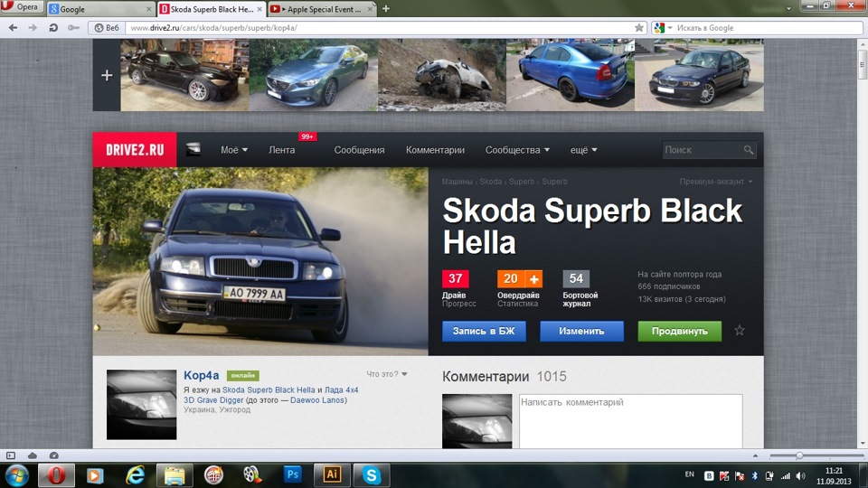Open a new tab with plus button

click(x=386, y=9)
